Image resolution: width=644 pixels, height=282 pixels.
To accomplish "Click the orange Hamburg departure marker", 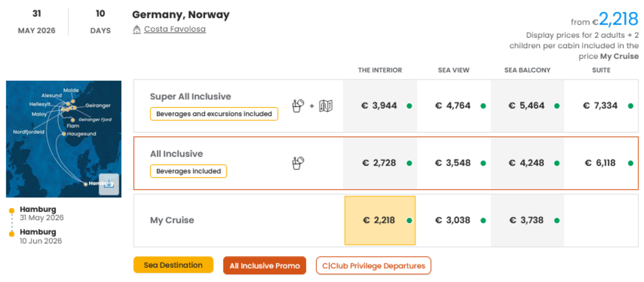I will pyautogui.click(x=12, y=210).
